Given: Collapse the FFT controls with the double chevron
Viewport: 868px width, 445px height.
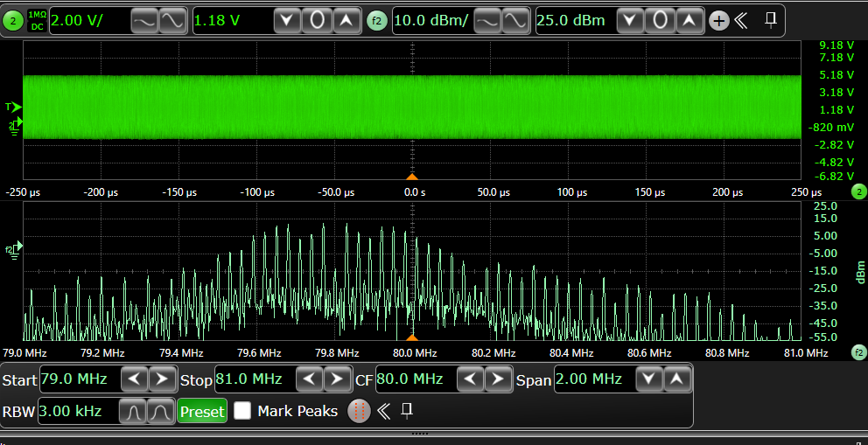Looking at the screenshot, I should coord(383,411).
